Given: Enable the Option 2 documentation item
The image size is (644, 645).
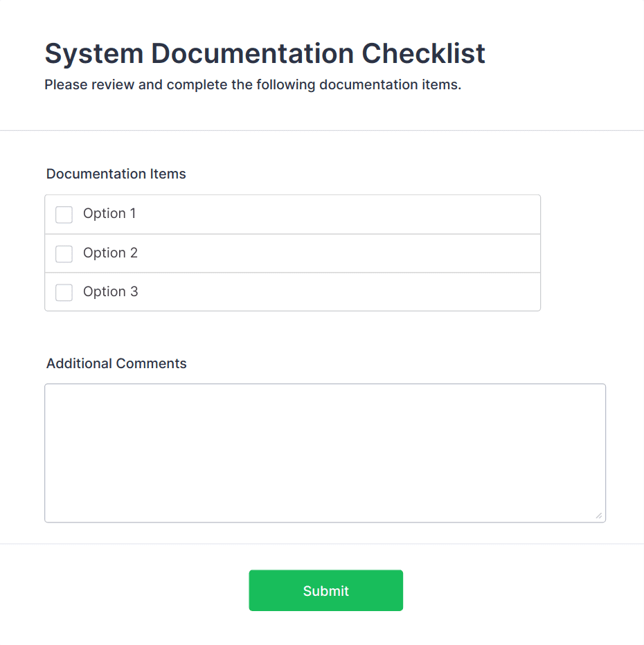Looking at the screenshot, I should 64,253.
